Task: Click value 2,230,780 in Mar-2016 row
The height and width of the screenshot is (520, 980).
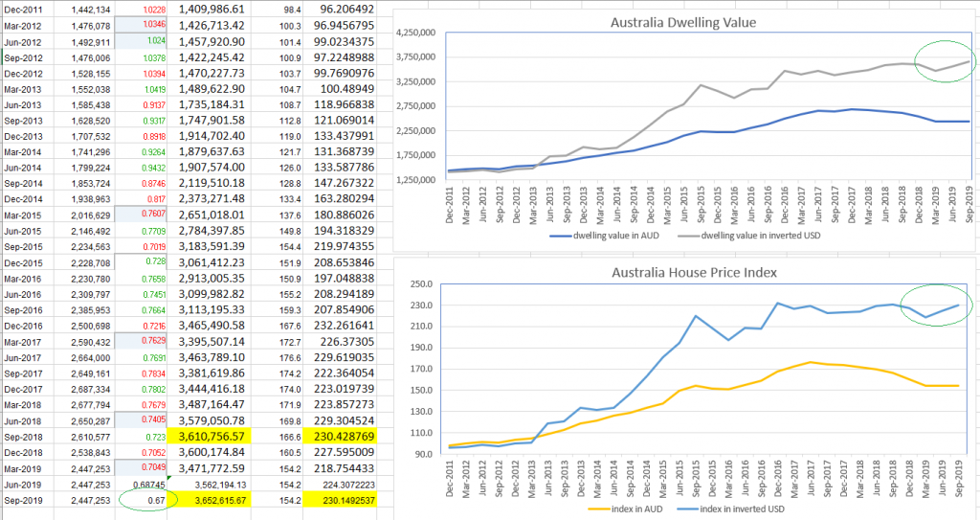Action: coord(91,279)
